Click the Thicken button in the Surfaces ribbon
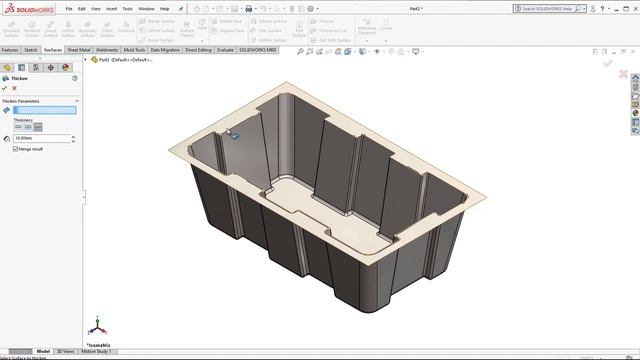 click(322, 21)
